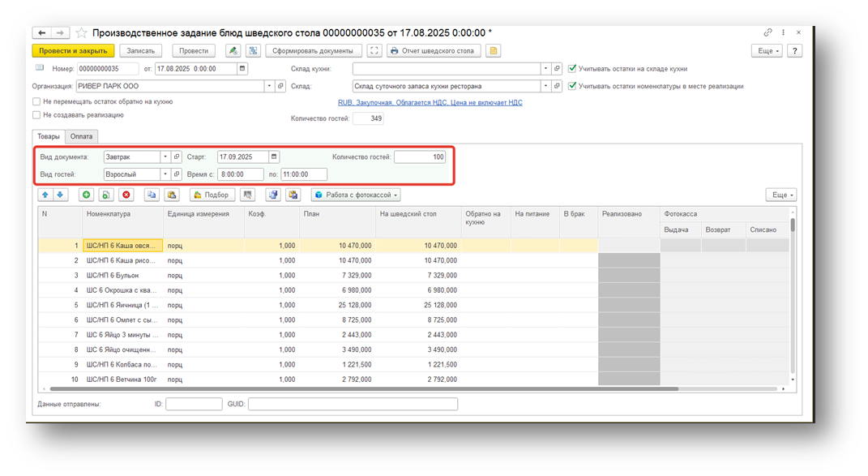Move row up with blue up arrow
This screenshot has height=476, width=868.
[x=45, y=195]
